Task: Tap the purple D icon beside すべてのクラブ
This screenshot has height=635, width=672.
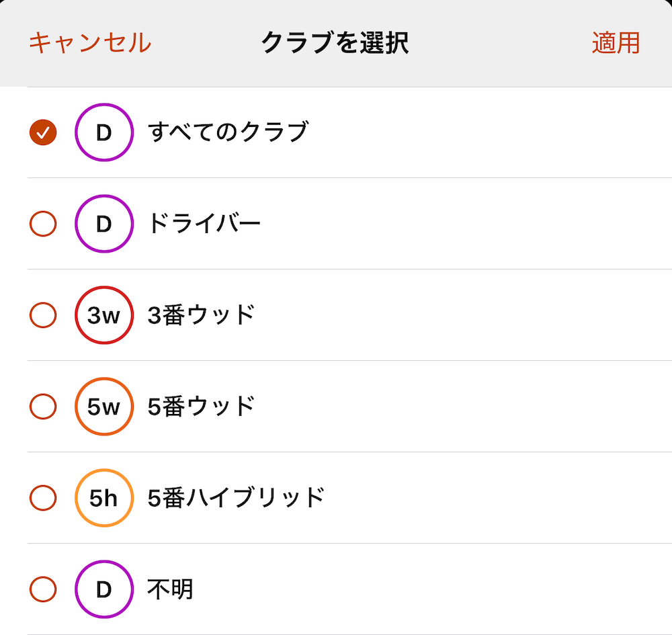Action: pos(104,132)
